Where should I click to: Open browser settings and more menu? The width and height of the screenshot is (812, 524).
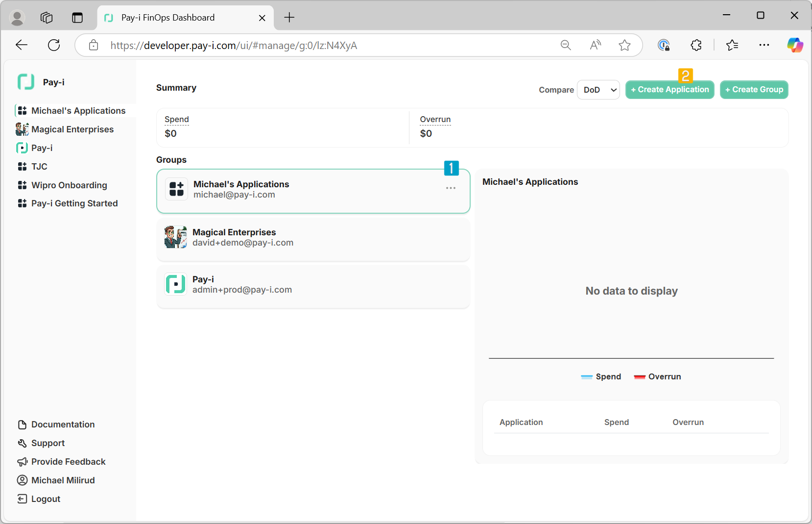click(x=764, y=45)
